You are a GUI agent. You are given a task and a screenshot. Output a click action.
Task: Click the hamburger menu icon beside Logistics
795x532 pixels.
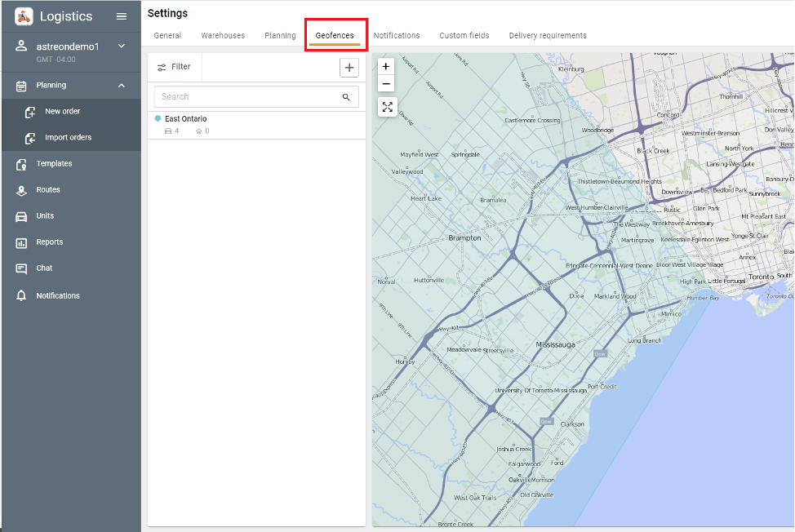tap(122, 16)
